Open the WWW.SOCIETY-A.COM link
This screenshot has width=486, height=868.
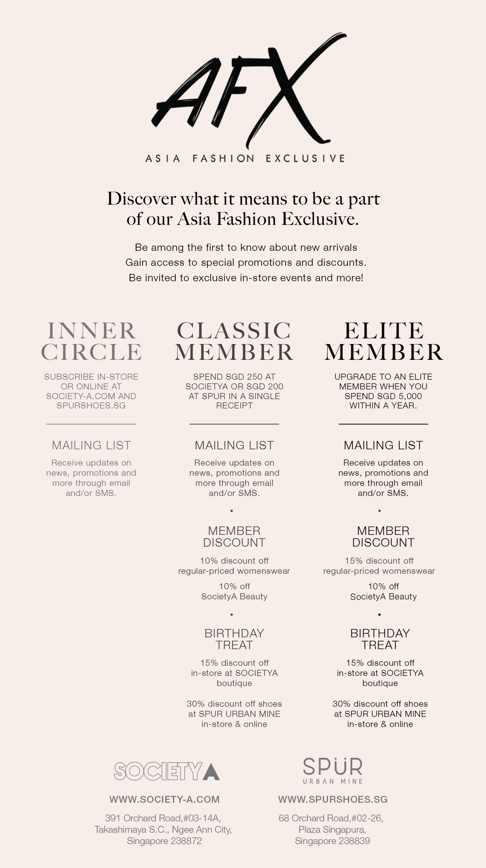point(164,800)
